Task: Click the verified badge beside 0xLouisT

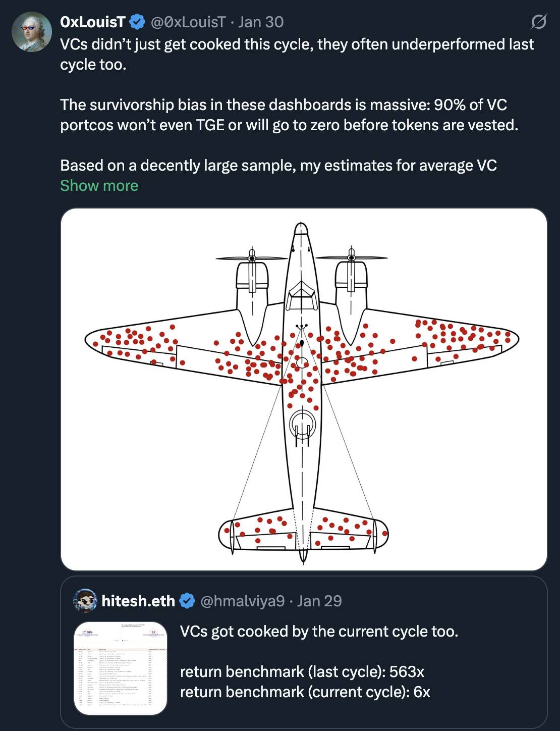Action: (137, 22)
